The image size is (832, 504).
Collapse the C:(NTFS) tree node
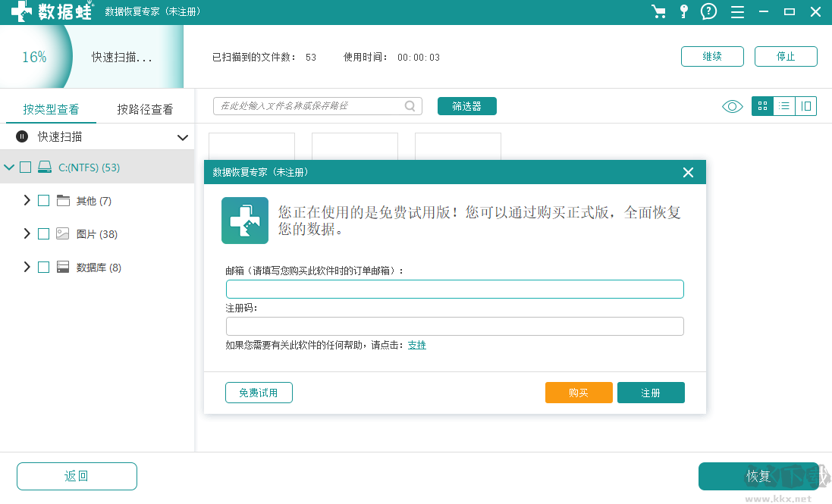point(8,167)
